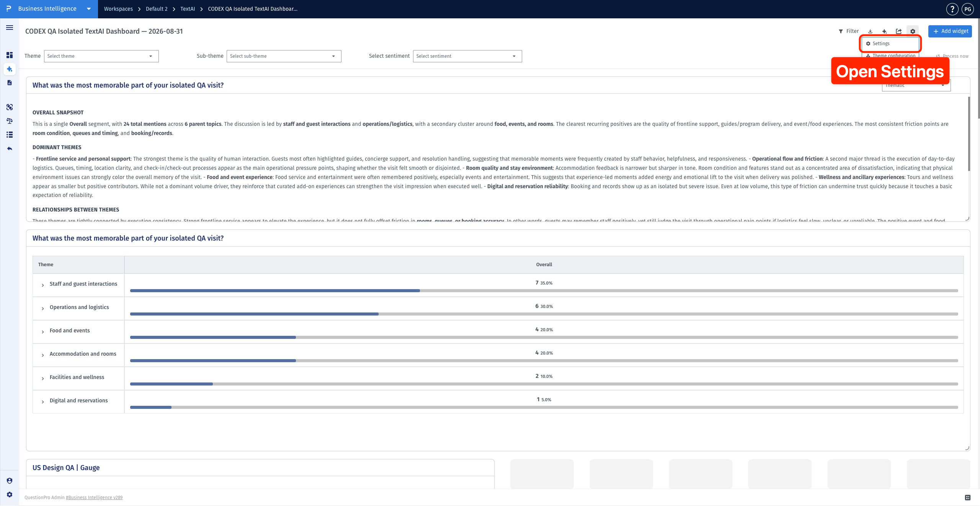Viewport: 980px width, 506px height.
Task: Go to Workspaces breadcrumb
Action: click(x=118, y=9)
